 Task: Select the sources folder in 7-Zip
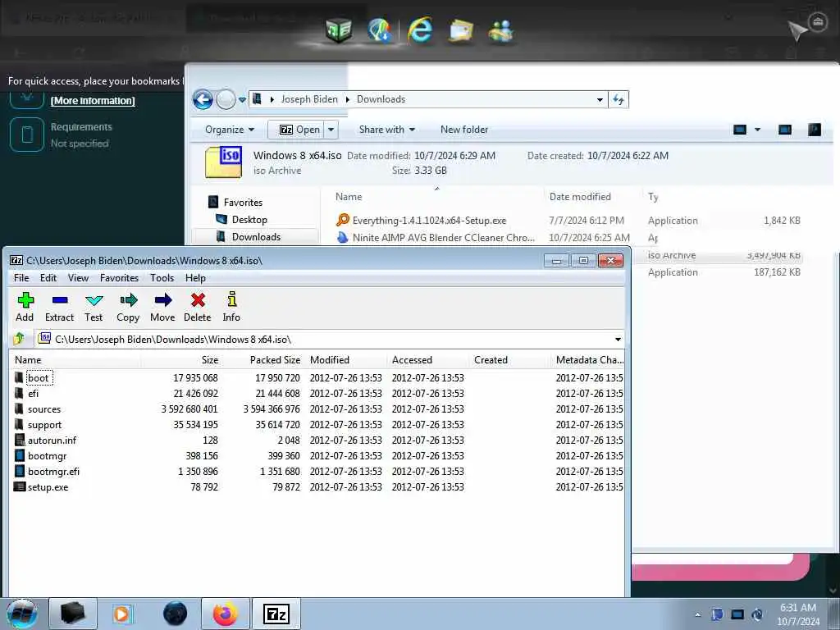point(44,409)
